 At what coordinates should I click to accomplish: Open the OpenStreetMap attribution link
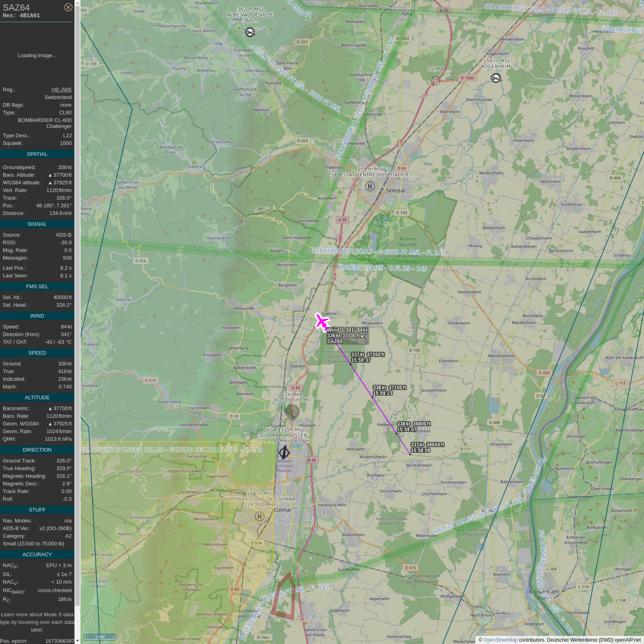pos(500,640)
